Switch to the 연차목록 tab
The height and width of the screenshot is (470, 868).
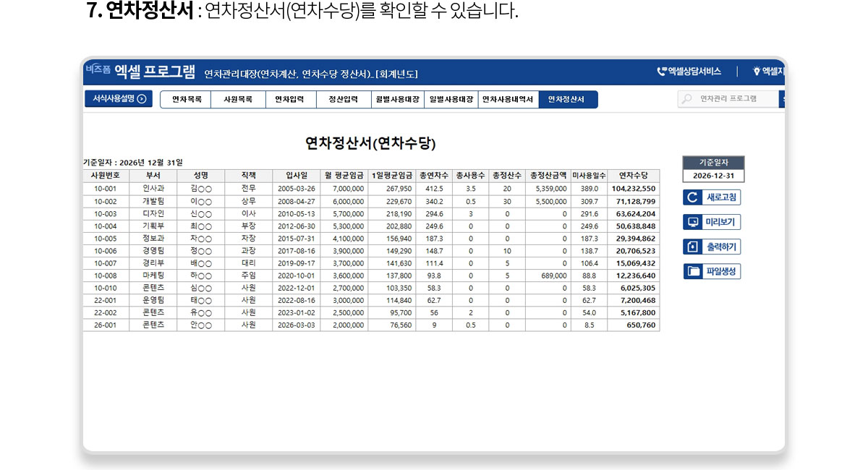tap(186, 100)
